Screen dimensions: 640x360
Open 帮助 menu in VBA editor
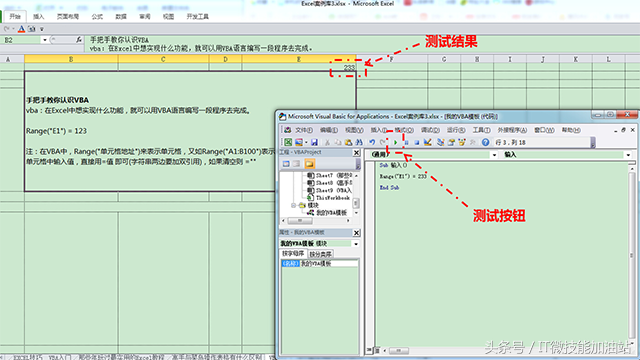[571, 130]
